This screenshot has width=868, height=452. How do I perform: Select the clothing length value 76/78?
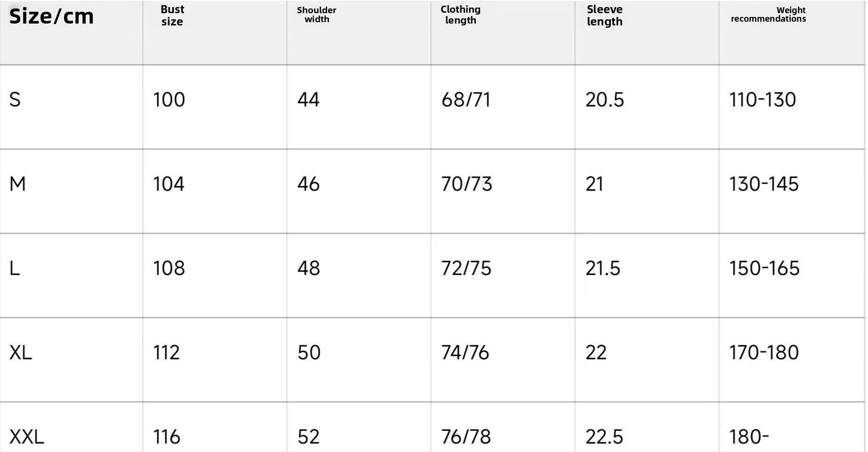(466, 437)
